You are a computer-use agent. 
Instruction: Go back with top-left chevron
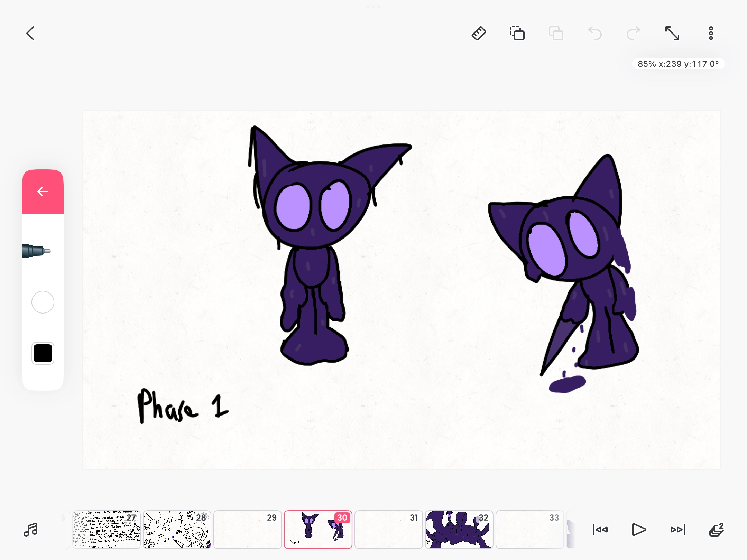30,34
